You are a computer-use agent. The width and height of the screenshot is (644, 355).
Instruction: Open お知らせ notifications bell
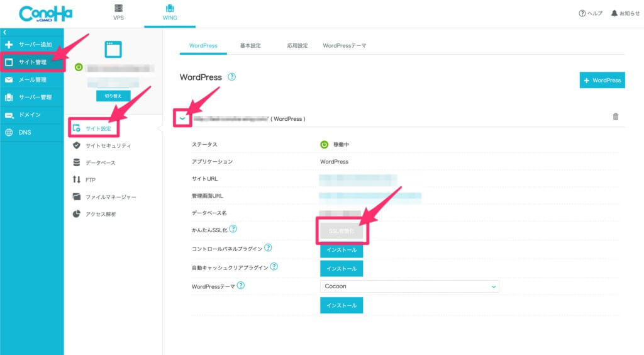tap(625, 14)
